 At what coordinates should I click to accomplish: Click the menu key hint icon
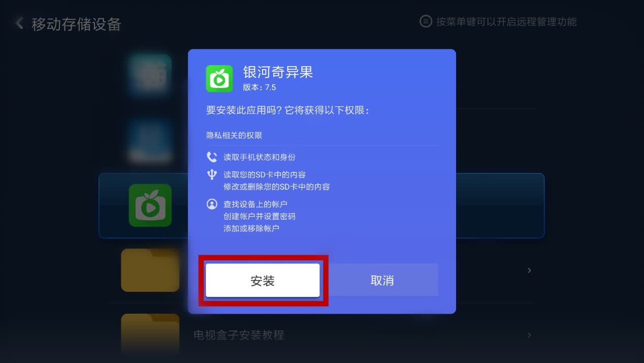(425, 21)
